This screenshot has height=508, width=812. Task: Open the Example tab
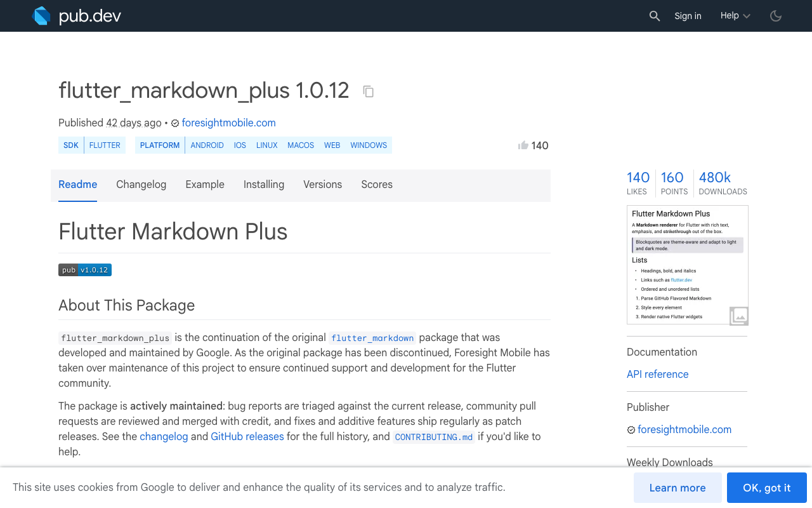[205, 185]
